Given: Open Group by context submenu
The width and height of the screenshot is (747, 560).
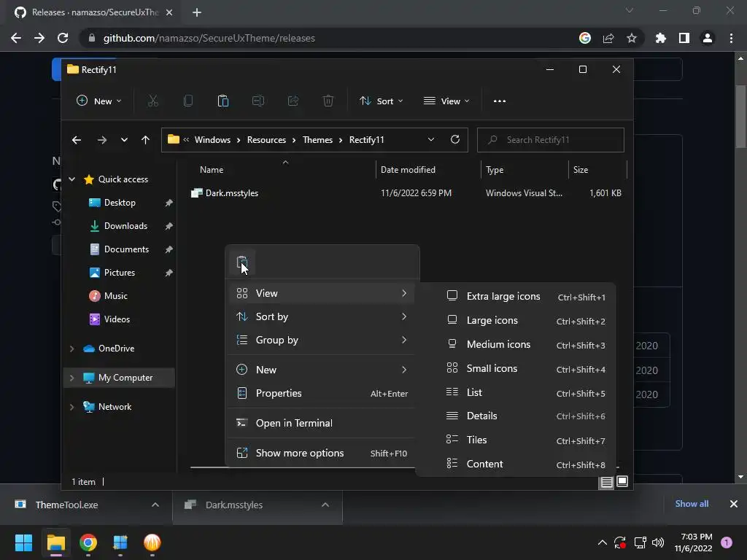Looking at the screenshot, I should coord(322,340).
